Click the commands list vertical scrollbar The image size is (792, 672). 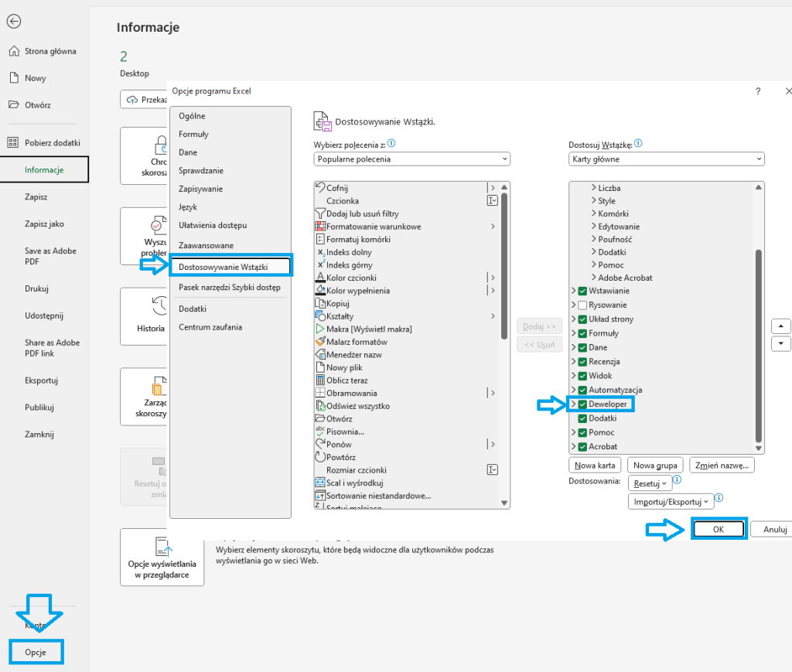pos(504,263)
